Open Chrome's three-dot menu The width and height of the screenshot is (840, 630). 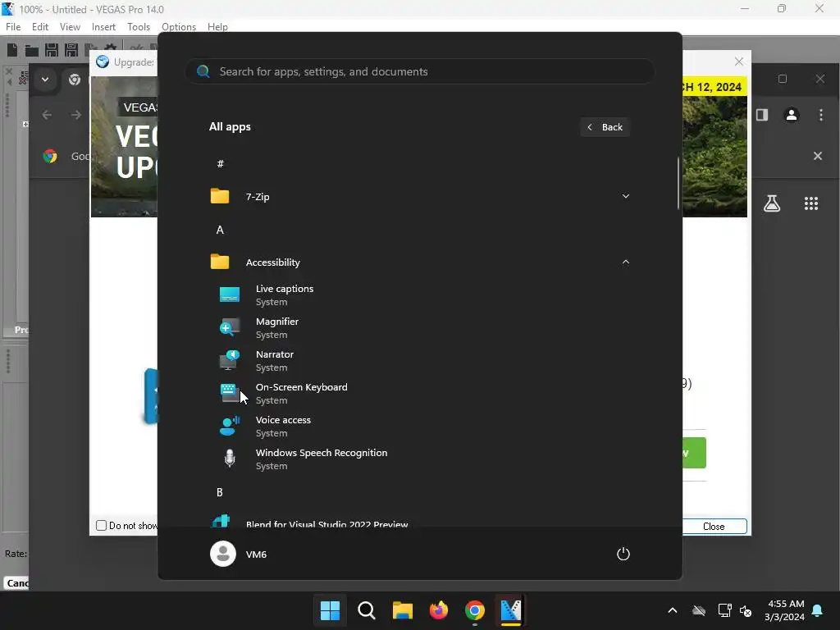click(820, 115)
